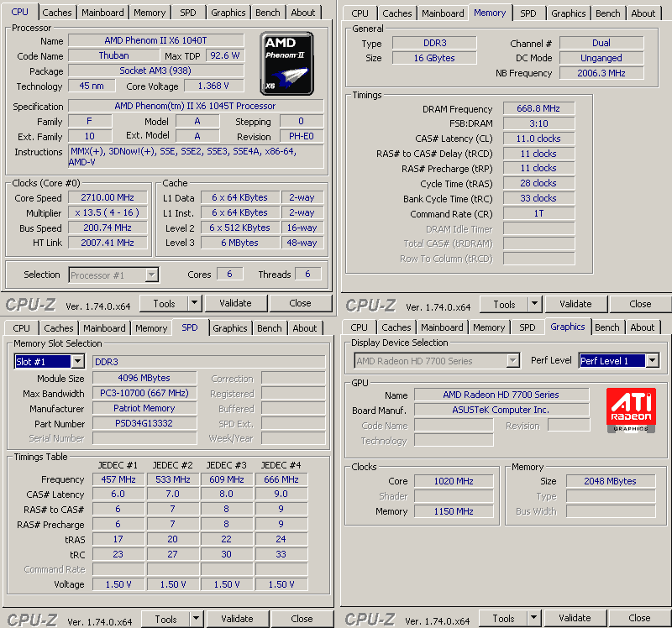This screenshot has height=628, width=672.
Task: Select Memory tab in SPD window
Action: (151, 328)
